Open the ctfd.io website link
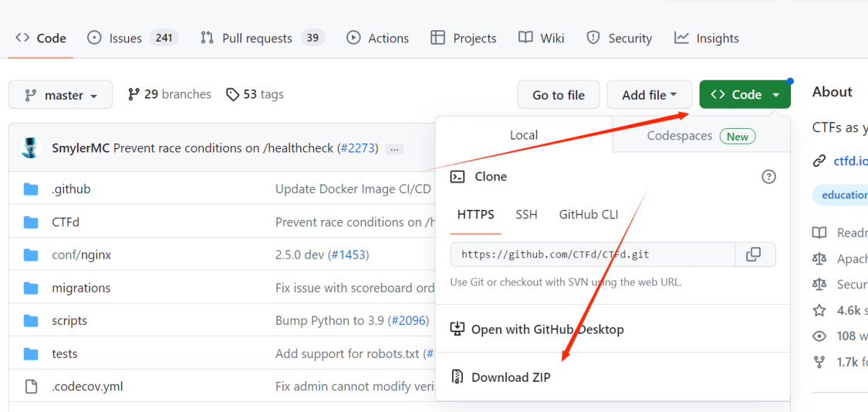Viewport: 868px width, 412px height. 850,161
